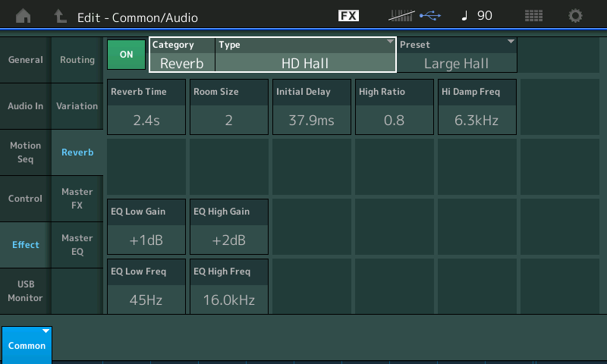
Task: Open the Utility gear icon
Action: (x=575, y=16)
